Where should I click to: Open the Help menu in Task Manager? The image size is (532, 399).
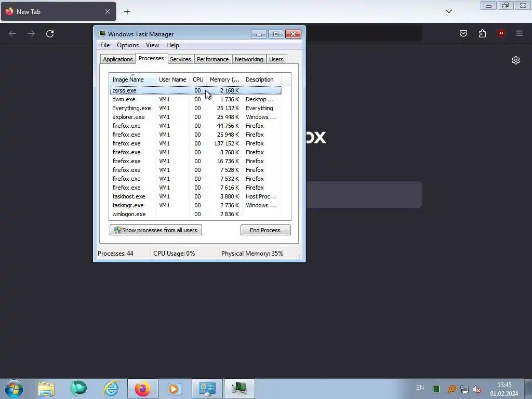172,45
